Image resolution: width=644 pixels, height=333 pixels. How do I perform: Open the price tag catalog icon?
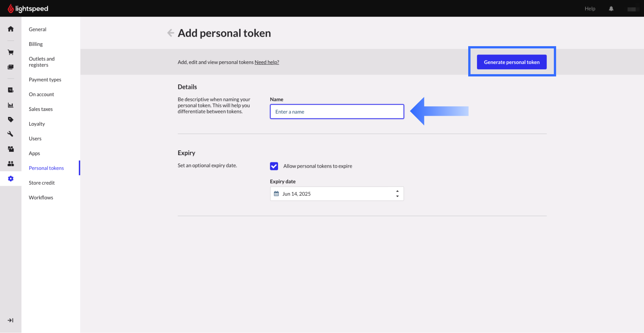(11, 120)
